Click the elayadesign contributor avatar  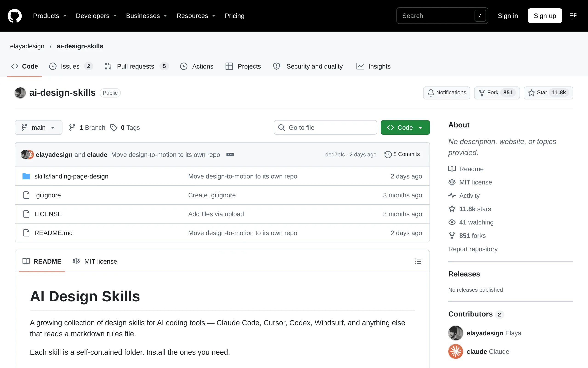click(x=455, y=333)
